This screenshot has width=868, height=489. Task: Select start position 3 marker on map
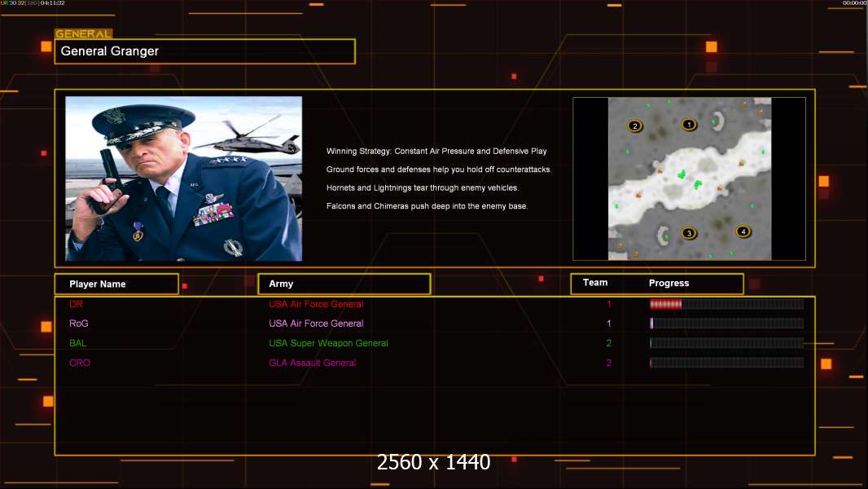[x=689, y=233]
